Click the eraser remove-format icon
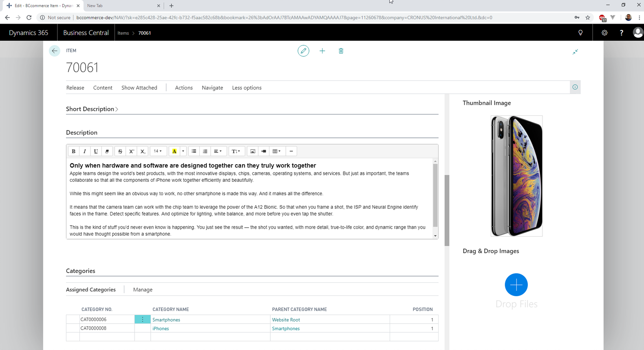 107,151
